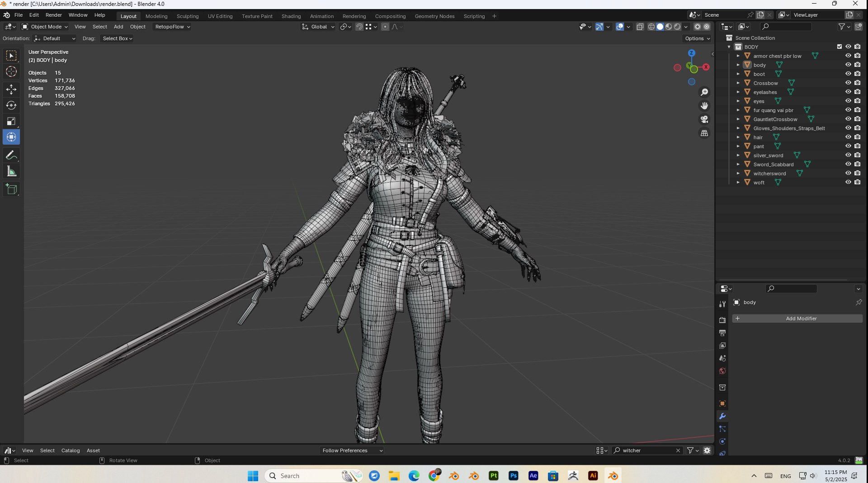
Task: Switch to Geometry Nodes workspace tab
Action: (x=434, y=16)
